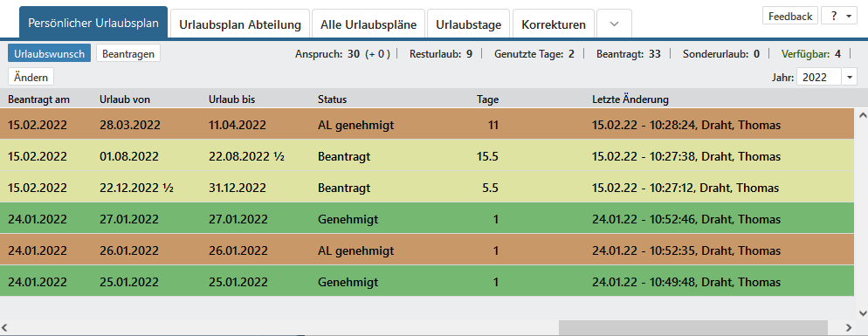Click the horizontal scrollbar right arrow
Screen dimensions: 868x336
(x=849, y=327)
